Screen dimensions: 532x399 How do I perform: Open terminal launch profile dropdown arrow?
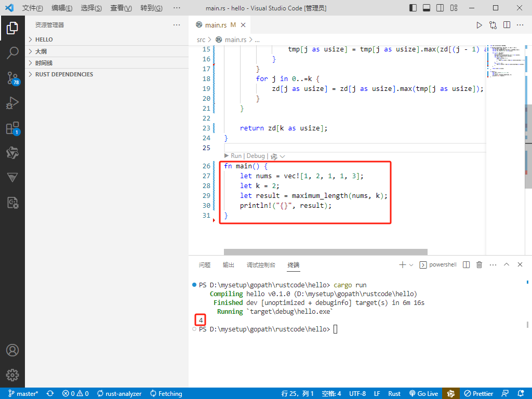(411, 265)
